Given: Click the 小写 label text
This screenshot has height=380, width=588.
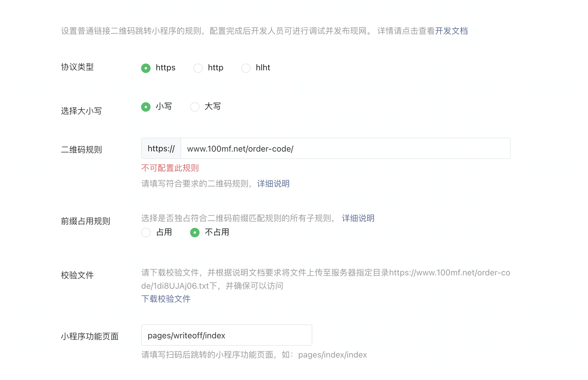Looking at the screenshot, I should 164,106.
